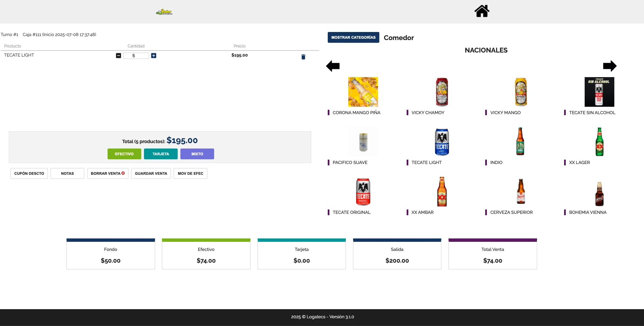644x326 pixels.
Task: Go to next product page with right arrow
Action: [x=610, y=66]
